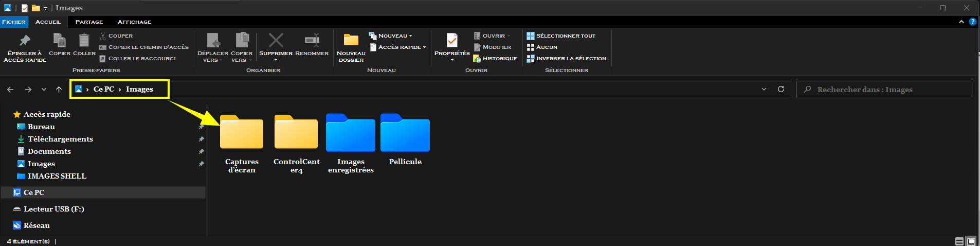Image resolution: width=980 pixels, height=246 pixels.
Task: Switch to the Partage tab
Action: (89, 22)
